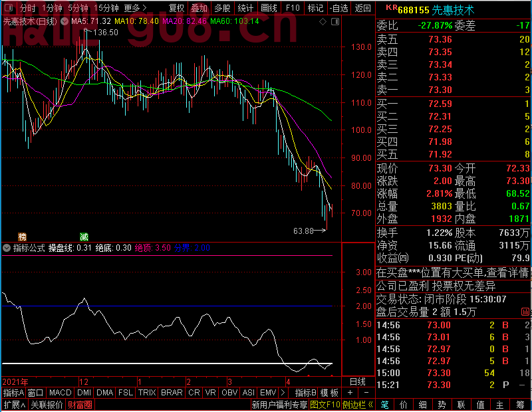
Task: Click the 卖一 price 73.30 row
Action: pos(454,90)
